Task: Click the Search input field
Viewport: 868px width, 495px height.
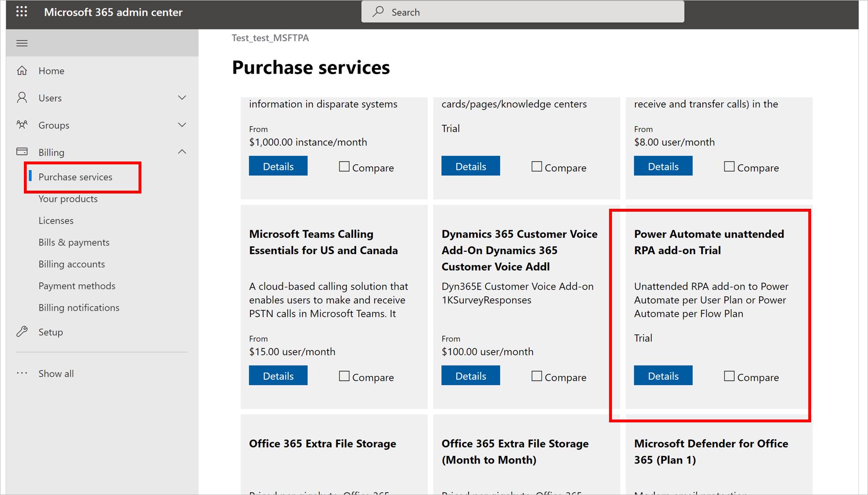Action: point(523,11)
